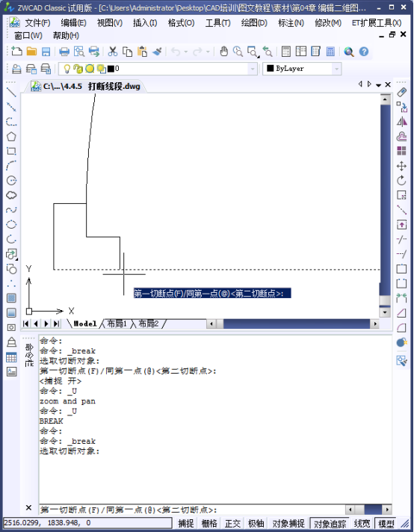This screenshot has height=532, width=414.
Task: Switch to the 布局2 layout tab
Action: point(149,324)
